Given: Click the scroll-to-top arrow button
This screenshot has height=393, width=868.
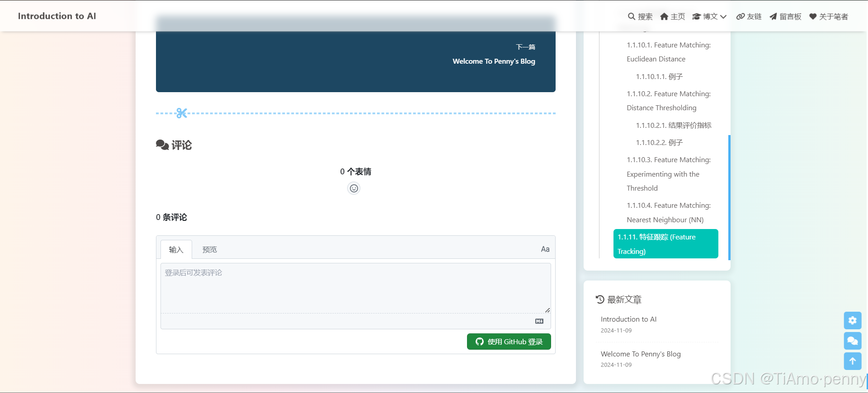Looking at the screenshot, I should click(852, 361).
